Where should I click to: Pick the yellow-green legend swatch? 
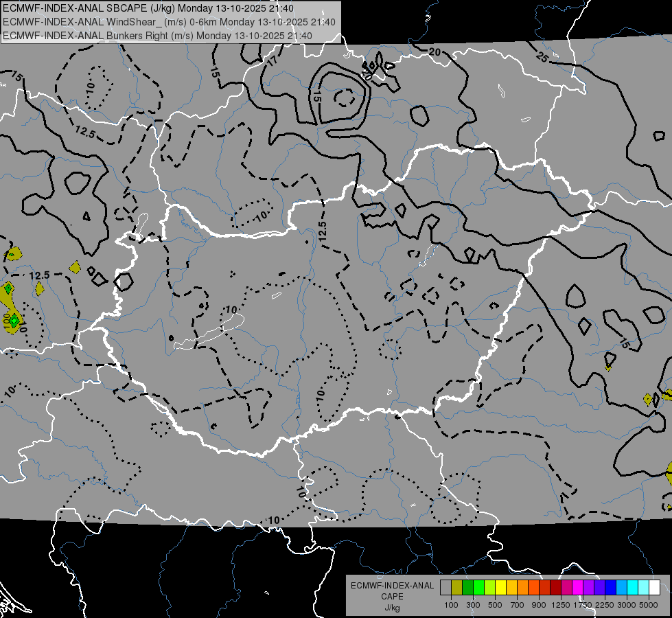(x=490, y=588)
